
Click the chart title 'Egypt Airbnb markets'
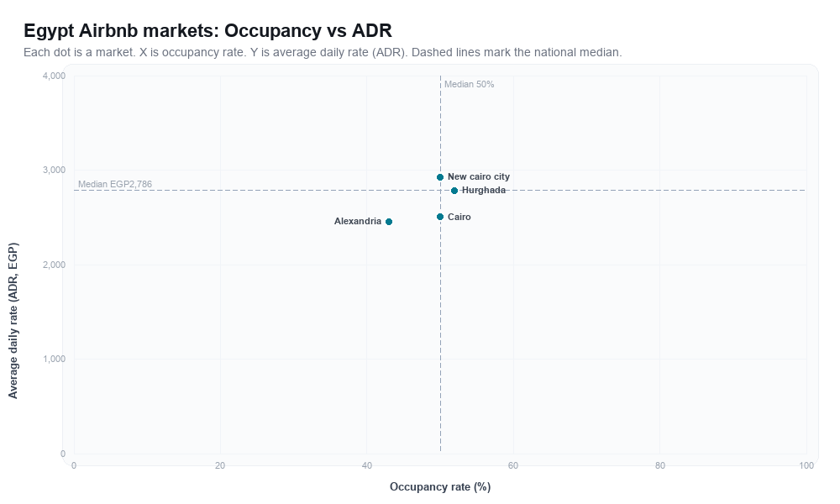tap(207, 30)
